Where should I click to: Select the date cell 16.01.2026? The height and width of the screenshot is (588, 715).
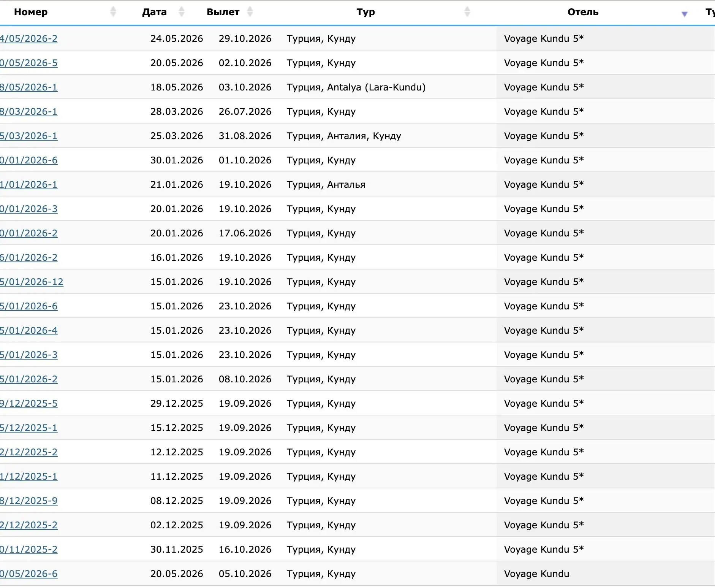(177, 257)
